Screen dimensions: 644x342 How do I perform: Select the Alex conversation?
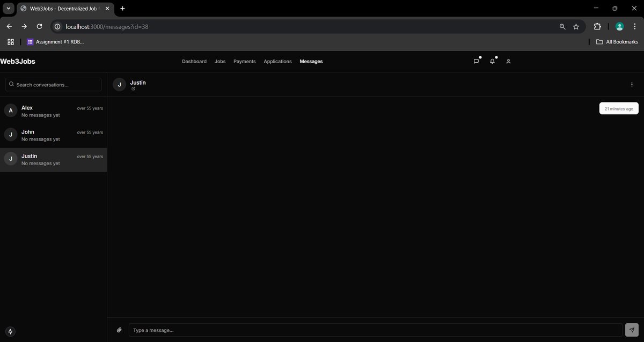pos(53,111)
